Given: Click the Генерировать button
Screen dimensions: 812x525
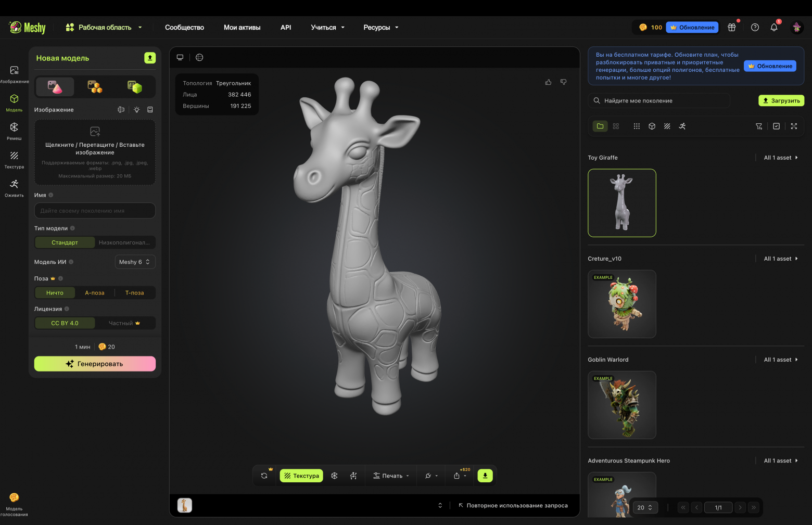Looking at the screenshot, I should 95,363.
